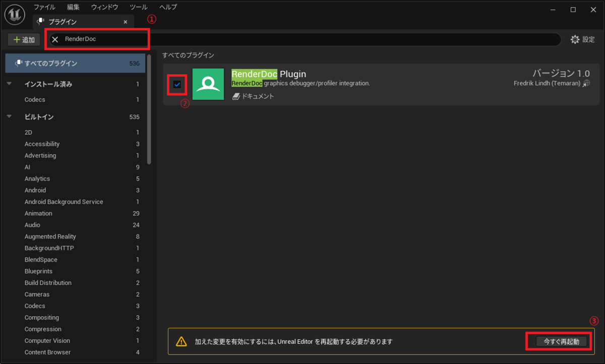The height and width of the screenshot is (364, 605).
Task: Click the Unreal Engine logo icon
Action: pyautogui.click(x=15, y=15)
